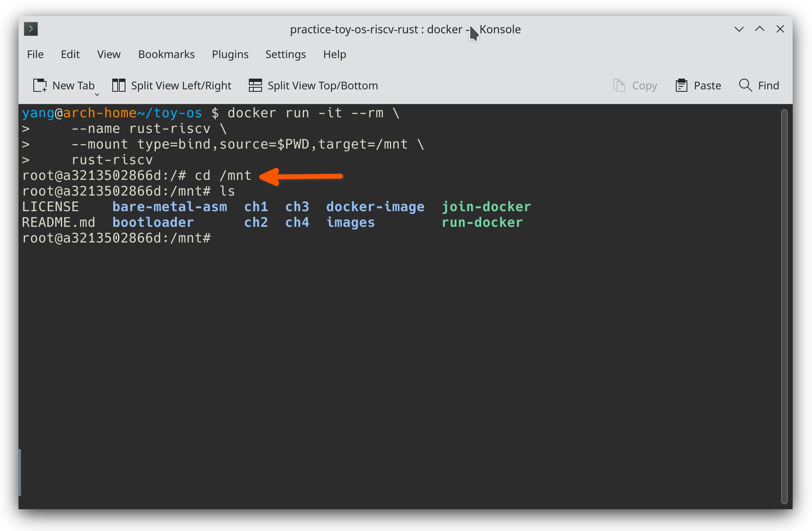812x531 pixels.
Task: Click the Paste button label
Action: pyautogui.click(x=707, y=86)
